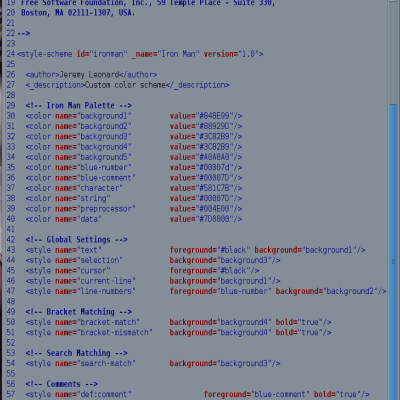Click line number 52 in the gutter

click(11, 343)
